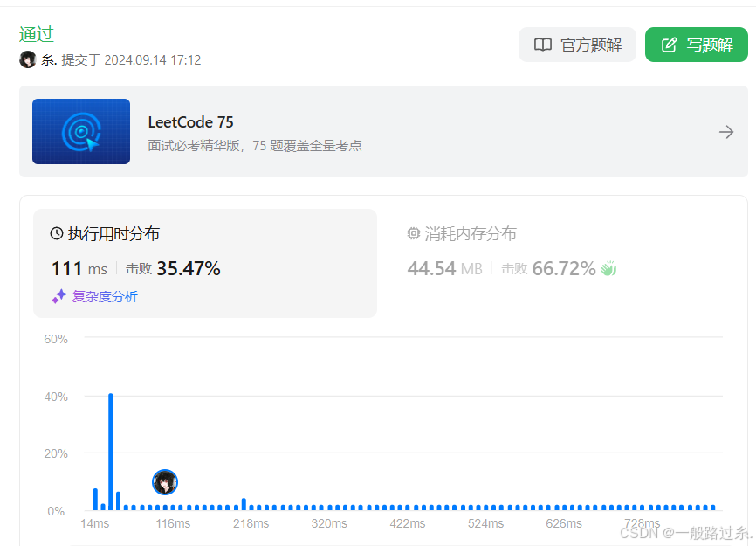Click the 通过 status link

pyautogui.click(x=36, y=33)
